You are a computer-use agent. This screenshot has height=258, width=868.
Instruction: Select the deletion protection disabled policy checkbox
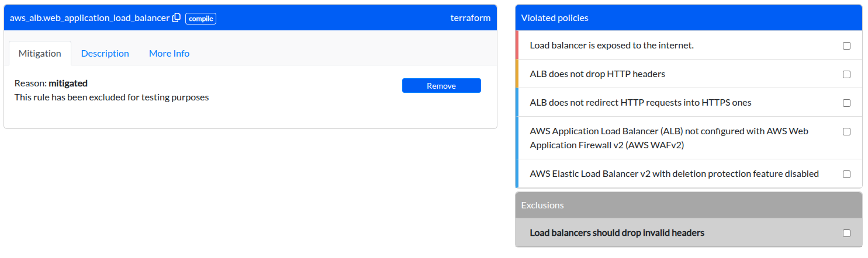coord(846,174)
